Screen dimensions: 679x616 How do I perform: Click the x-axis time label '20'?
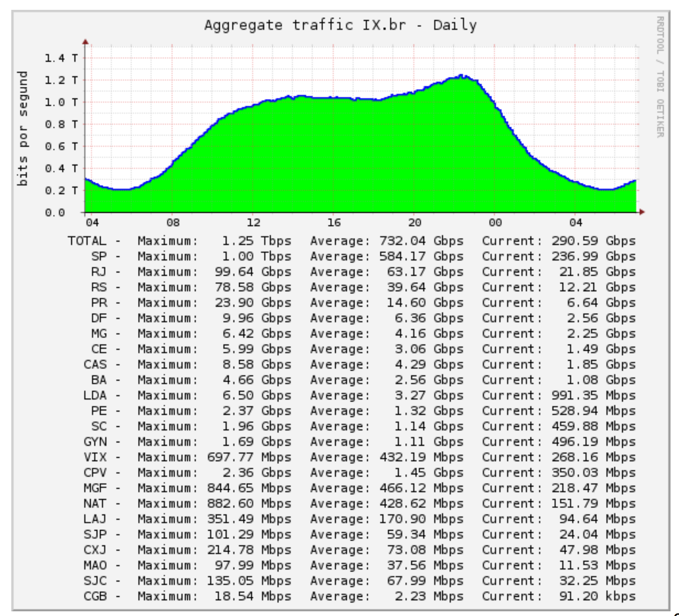point(414,223)
